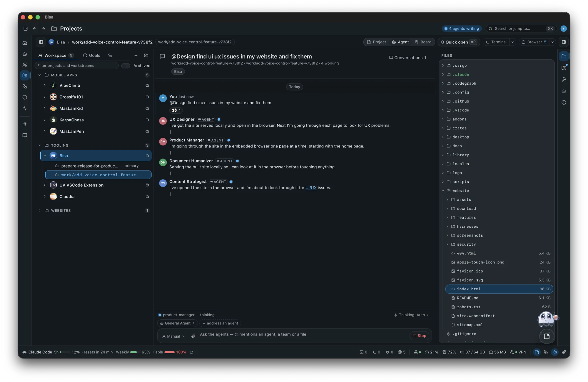588x382 pixels.
Task: Switch to the Workspace tab
Action: coord(56,55)
